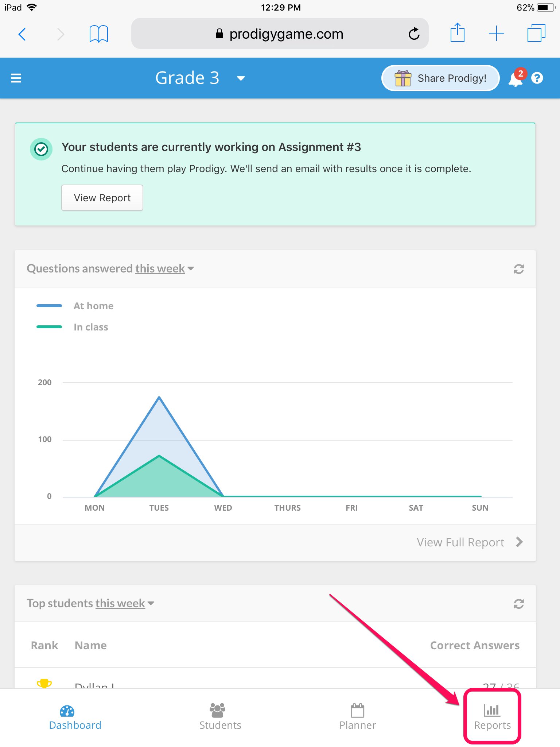Image resolution: width=560 pixels, height=747 pixels.
Task: Open the Safari share sheet
Action: (x=457, y=33)
